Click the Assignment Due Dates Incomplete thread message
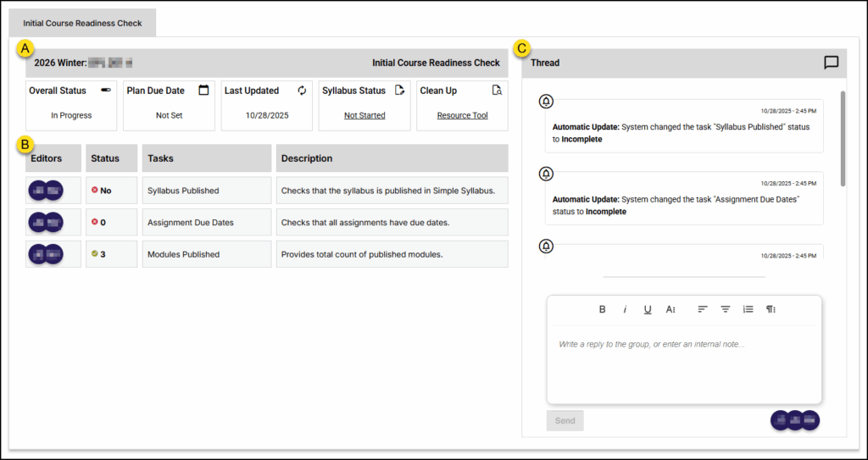The width and height of the screenshot is (868, 460). 684,198
